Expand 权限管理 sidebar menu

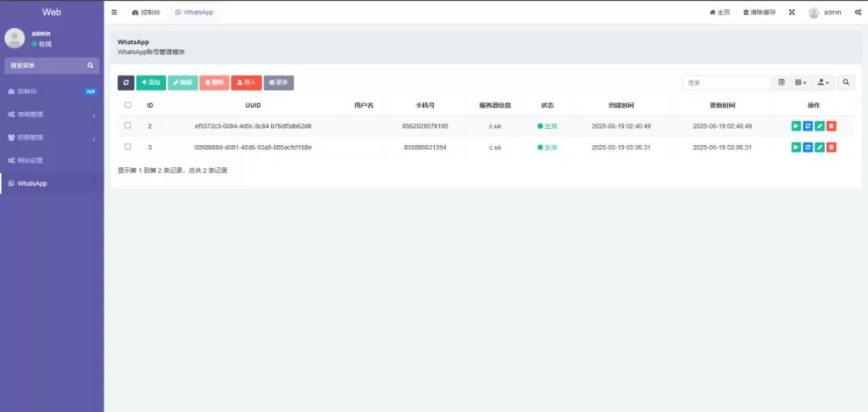pos(52,137)
